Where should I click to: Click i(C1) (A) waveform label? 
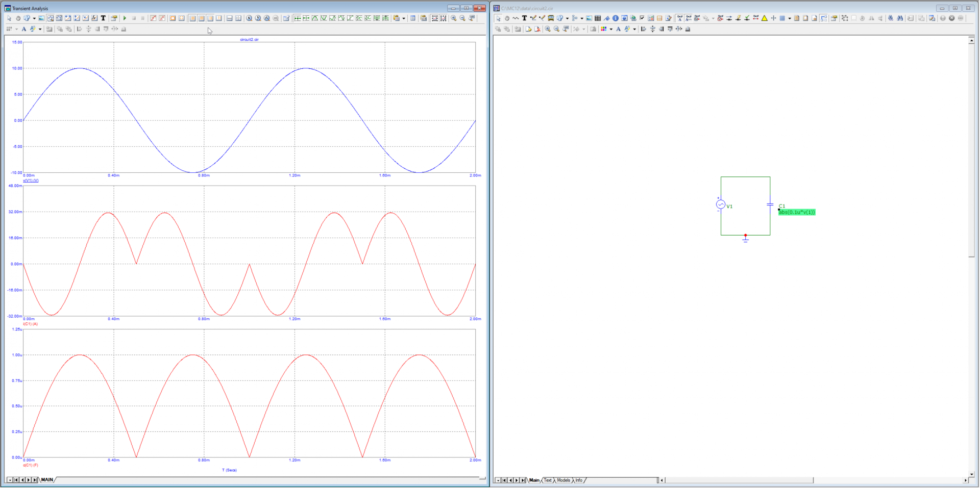pyautogui.click(x=30, y=324)
